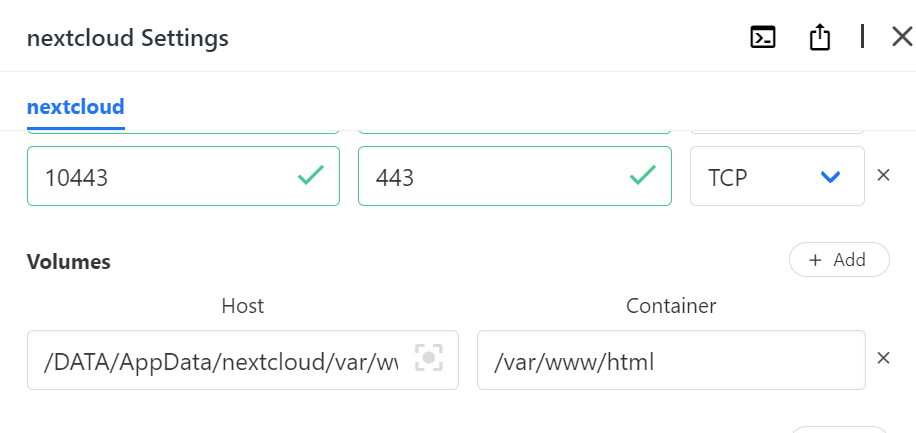This screenshot has height=433, width=916.
Task: Click the green checkmark in 10443 field
Action: (x=311, y=176)
